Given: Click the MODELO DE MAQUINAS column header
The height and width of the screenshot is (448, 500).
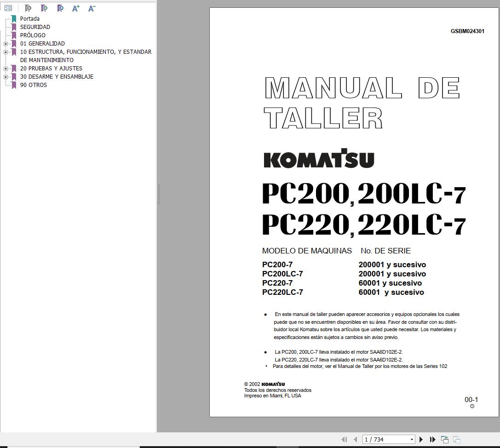Looking at the screenshot, I should click(x=307, y=251).
